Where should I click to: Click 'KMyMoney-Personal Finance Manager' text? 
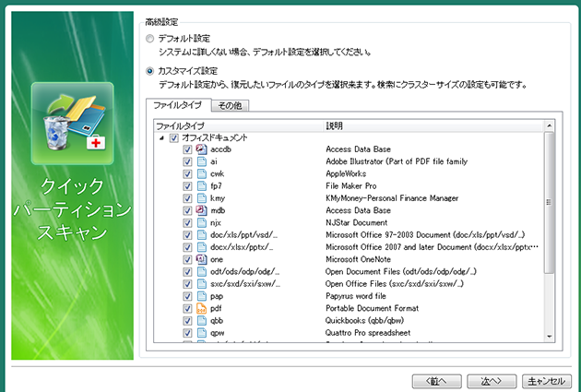tap(392, 198)
